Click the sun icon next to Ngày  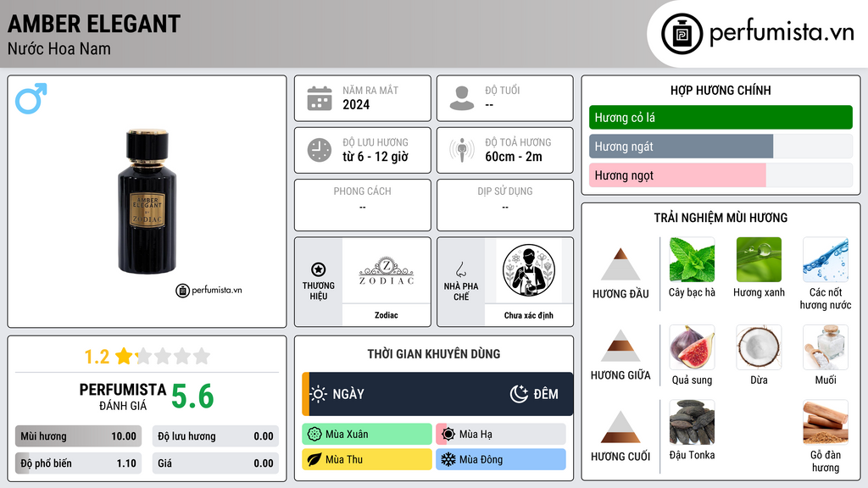click(x=318, y=394)
